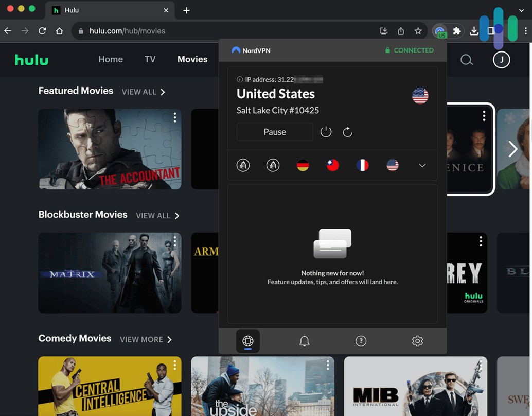Connect to small United States flag shortcut
This screenshot has width=532, height=416.
click(392, 165)
